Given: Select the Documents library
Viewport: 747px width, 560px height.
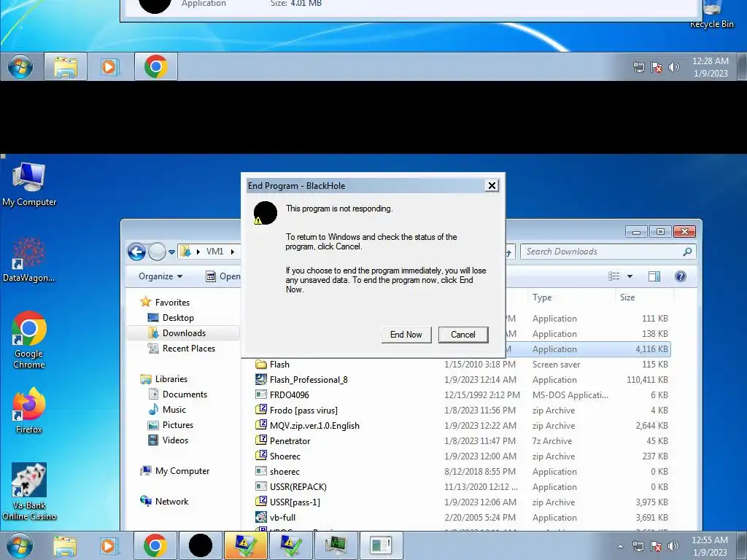Looking at the screenshot, I should tap(178, 394).
